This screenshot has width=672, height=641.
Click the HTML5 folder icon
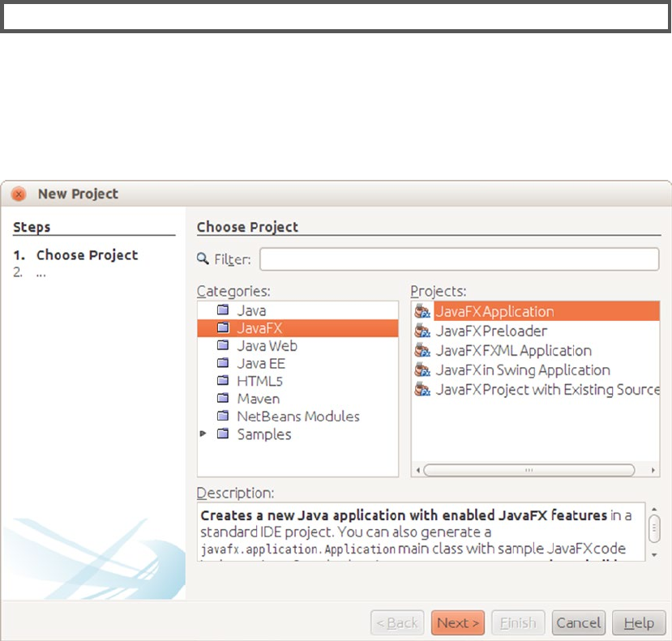point(223,381)
